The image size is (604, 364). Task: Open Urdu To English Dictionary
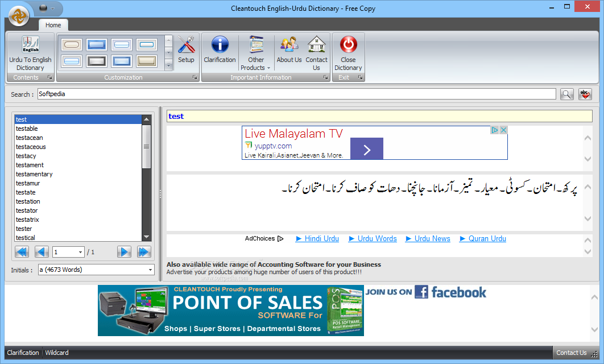tap(31, 53)
